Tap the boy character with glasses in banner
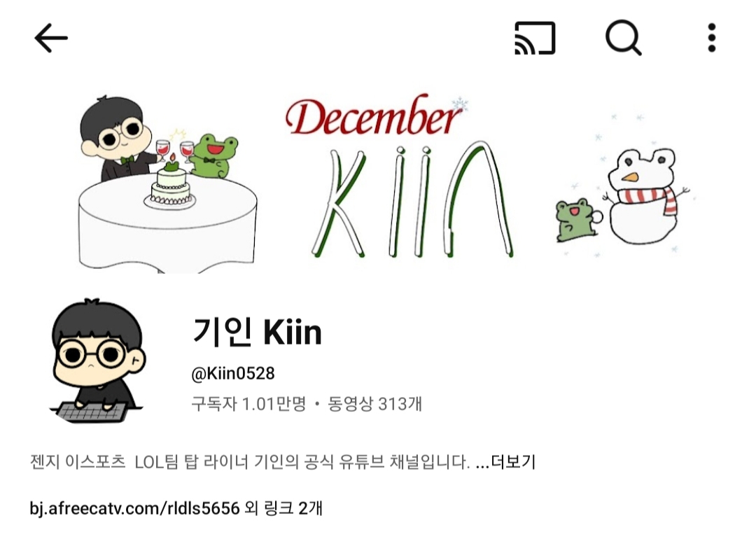Viewport: 756px width, 537px height. coord(118,139)
